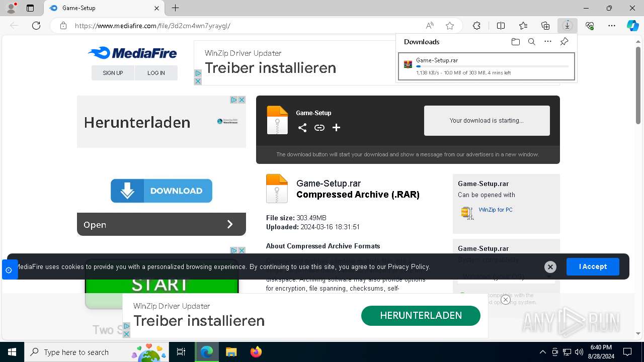Click the blue privacy settings side icon
Screen dimensions: 644x362
point(9,270)
